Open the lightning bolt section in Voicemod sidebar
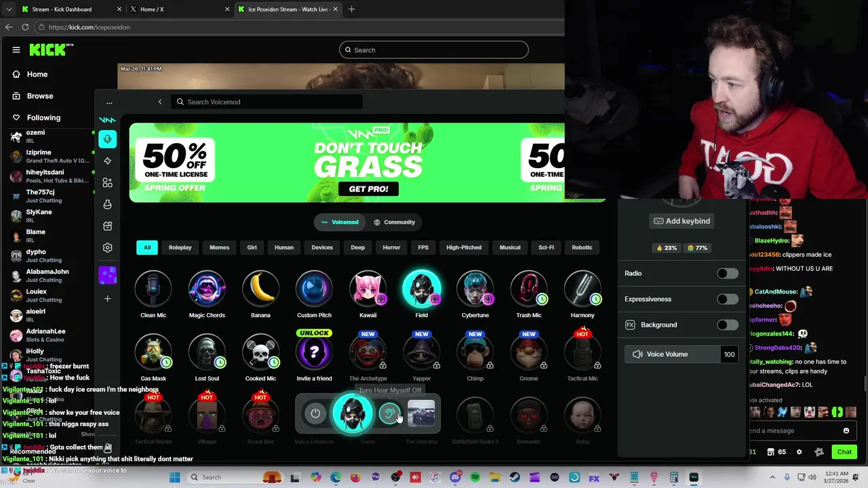Image resolution: width=868 pixels, height=488 pixels. point(107,161)
